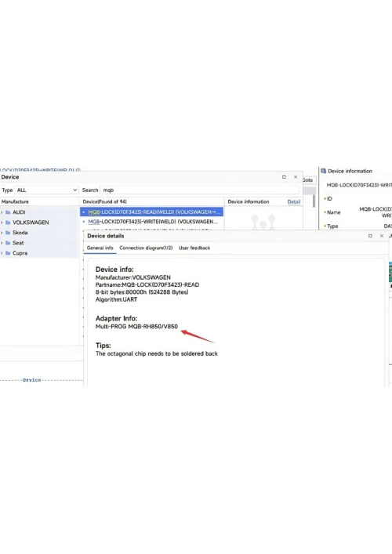The width and height of the screenshot is (392, 554).
Task: Select the AUDI folder icon
Action: pos(8,212)
